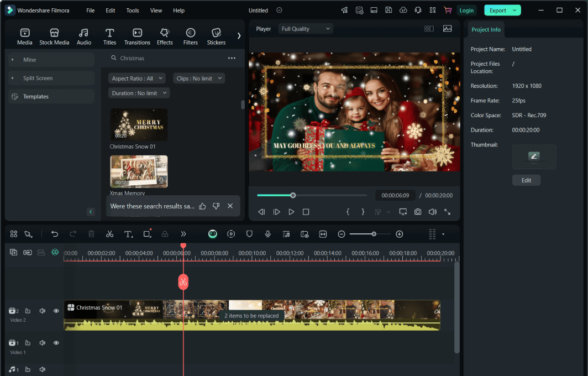
Task: Expand more timeline tools (double chevron)
Action: coord(183,234)
